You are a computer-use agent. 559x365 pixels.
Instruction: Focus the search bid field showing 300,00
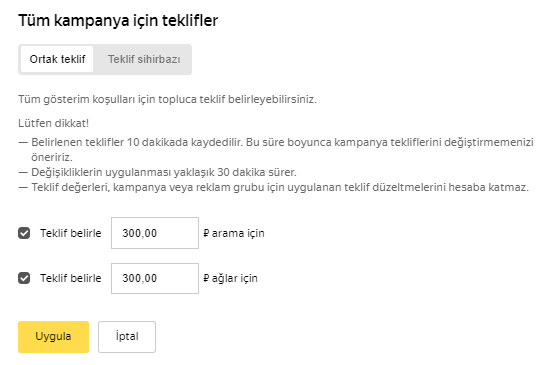click(155, 233)
